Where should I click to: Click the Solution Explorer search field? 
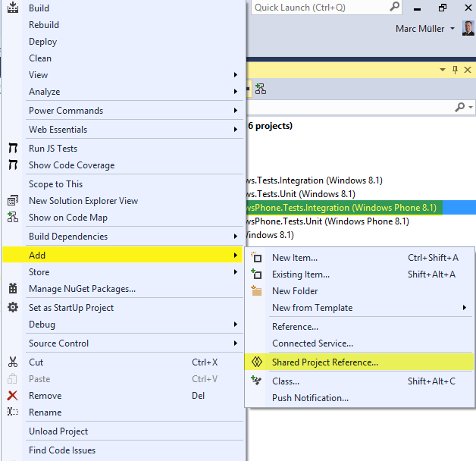(349, 107)
